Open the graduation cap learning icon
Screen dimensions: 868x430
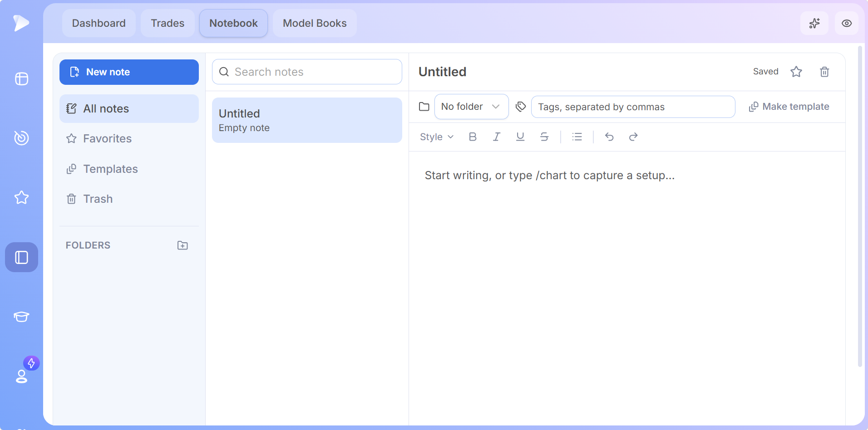pyautogui.click(x=21, y=317)
